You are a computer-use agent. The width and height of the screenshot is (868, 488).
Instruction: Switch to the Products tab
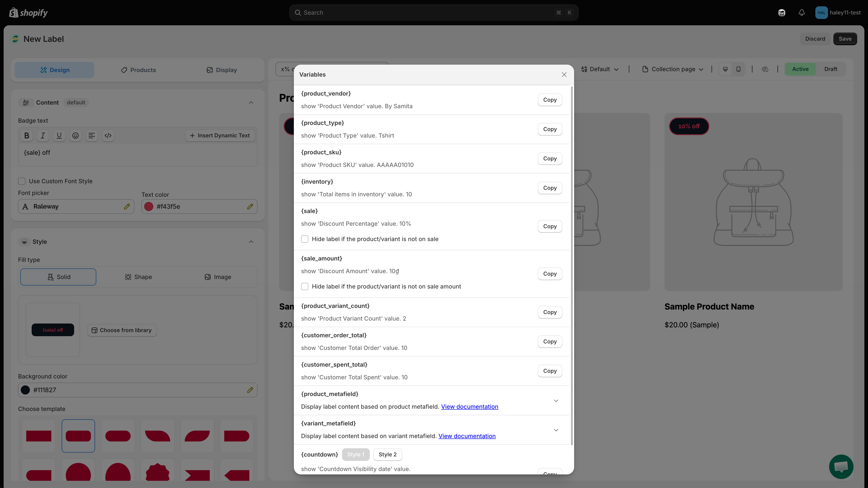point(138,70)
